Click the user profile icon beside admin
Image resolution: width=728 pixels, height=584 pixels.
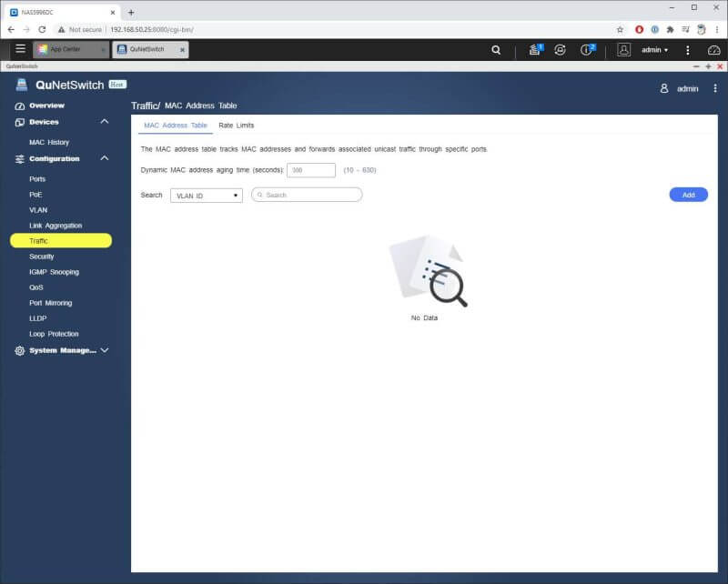pos(623,50)
